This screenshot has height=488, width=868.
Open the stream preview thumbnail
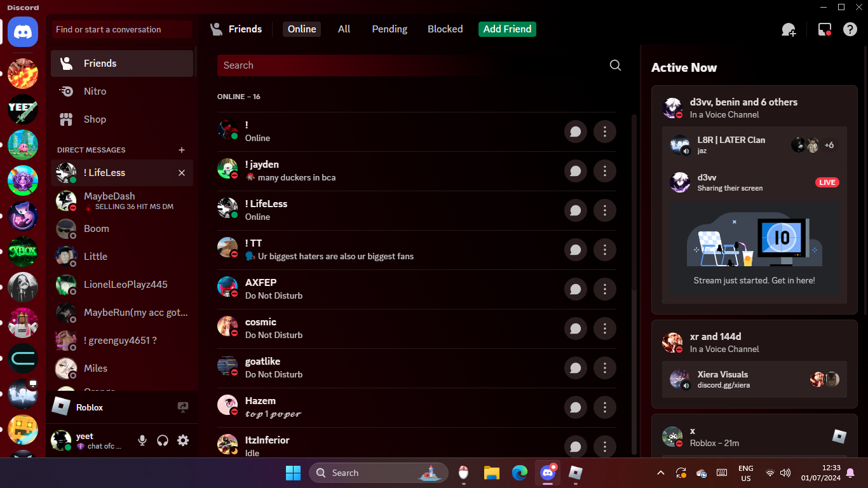[755, 248]
